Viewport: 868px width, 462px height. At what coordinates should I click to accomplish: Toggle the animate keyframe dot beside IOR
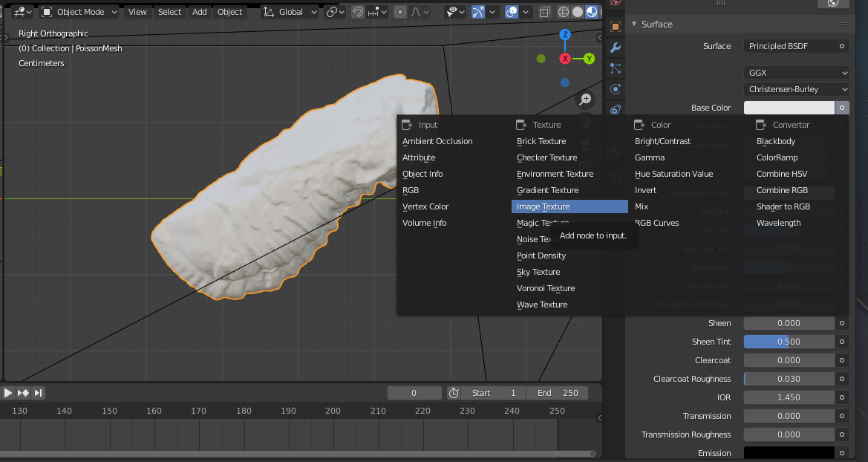842,397
